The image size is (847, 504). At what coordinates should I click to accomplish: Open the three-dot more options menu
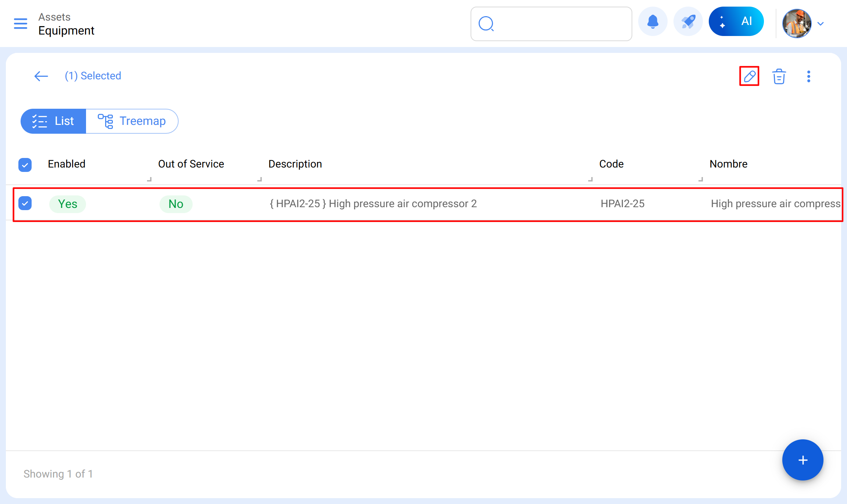tap(808, 76)
